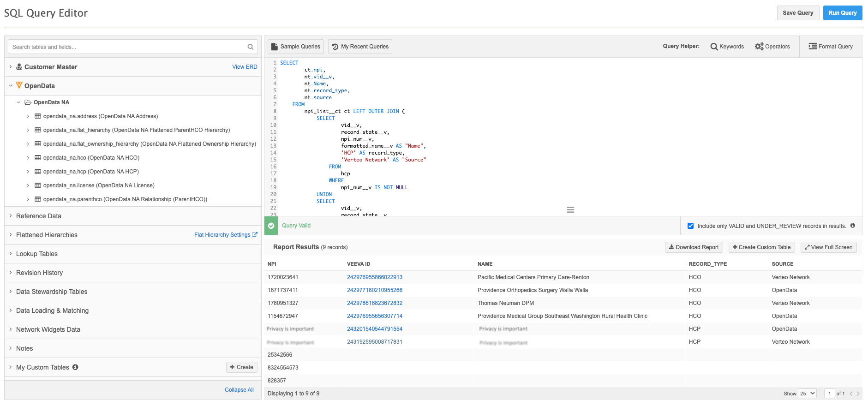Expand opendata_na.hcp table fields
868x400 pixels.
pyautogui.click(x=28, y=172)
